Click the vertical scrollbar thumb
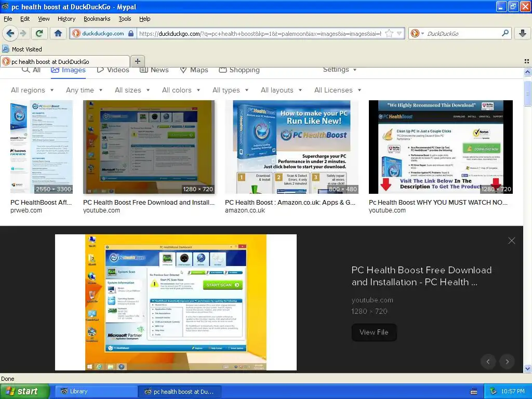The image size is (532, 399). click(527, 94)
